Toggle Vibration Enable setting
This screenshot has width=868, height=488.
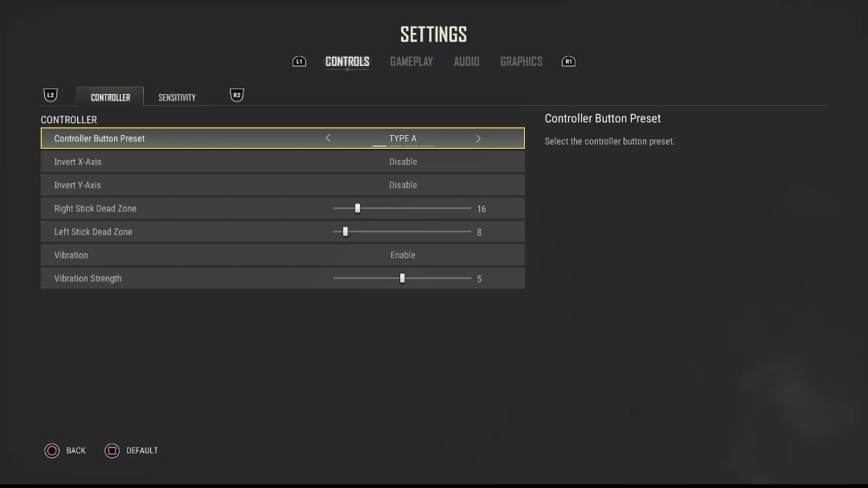pos(282,255)
